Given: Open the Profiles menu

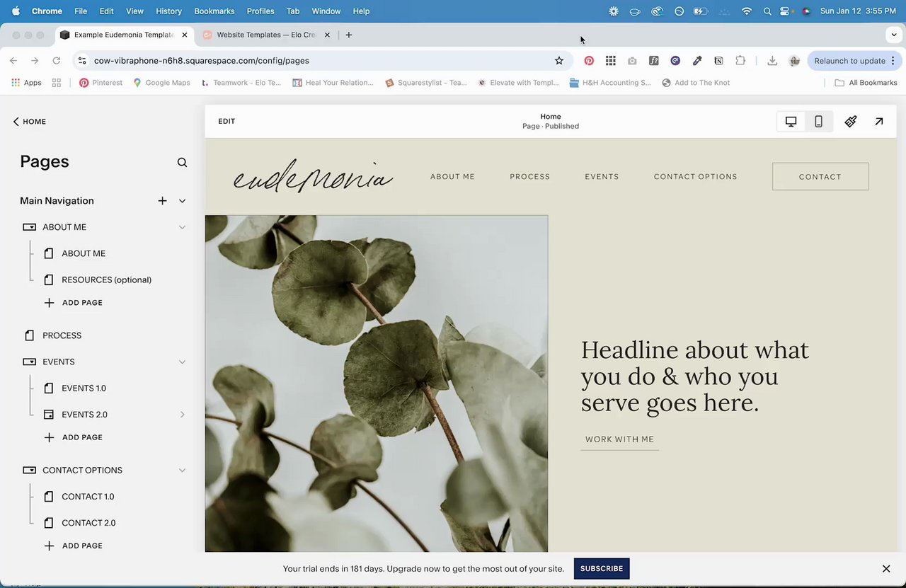Looking at the screenshot, I should pos(260,11).
